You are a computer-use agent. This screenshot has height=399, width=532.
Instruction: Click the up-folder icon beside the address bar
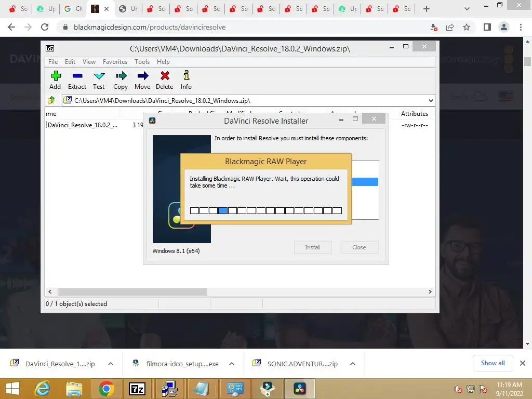point(51,100)
